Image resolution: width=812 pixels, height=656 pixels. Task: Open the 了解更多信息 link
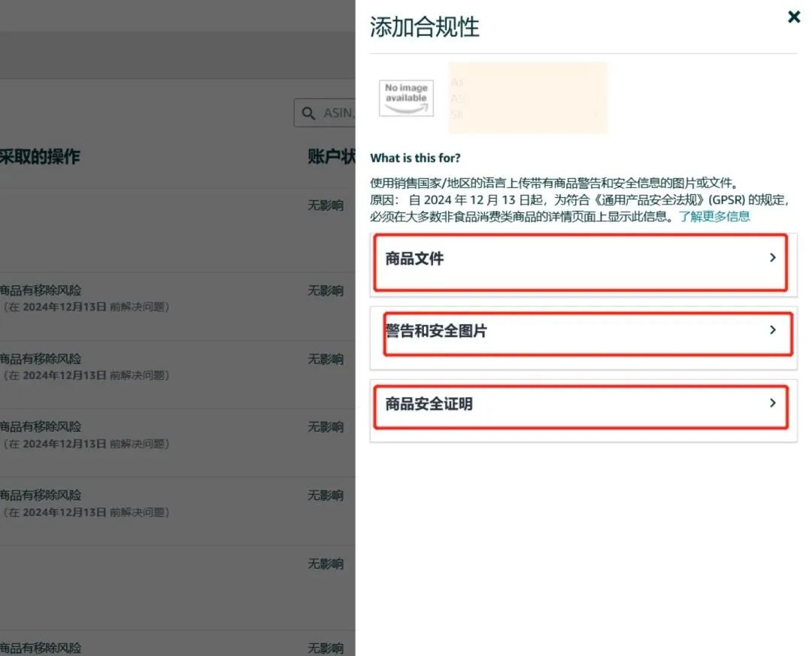tap(714, 216)
